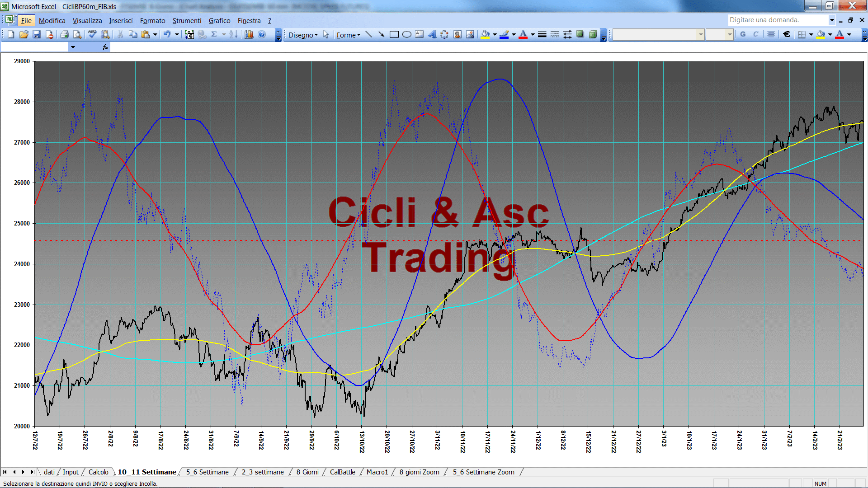Switch to the dati sheet tab
Image resolution: width=868 pixels, height=488 pixels.
49,472
